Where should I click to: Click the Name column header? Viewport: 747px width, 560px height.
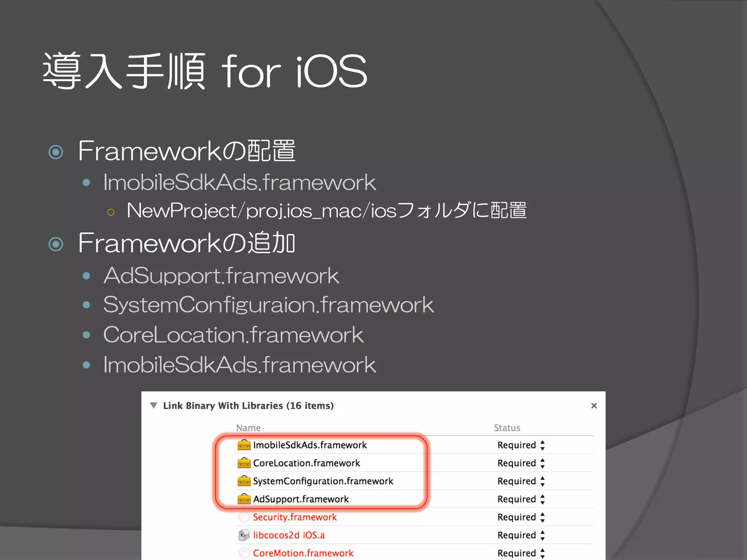[x=248, y=428]
